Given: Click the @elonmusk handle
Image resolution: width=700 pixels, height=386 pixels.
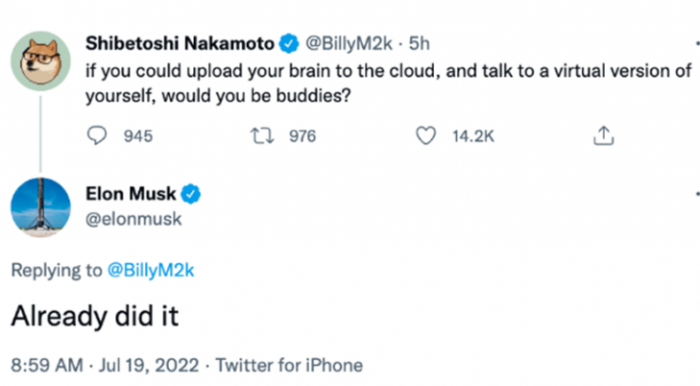Looking at the screenshot, I should point(133,219).
